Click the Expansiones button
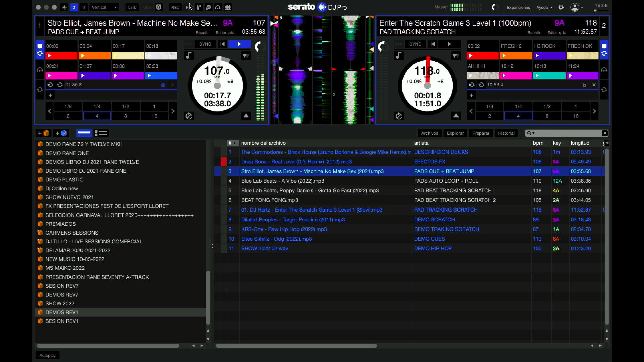The image size is (644, 362). point(518,7)
